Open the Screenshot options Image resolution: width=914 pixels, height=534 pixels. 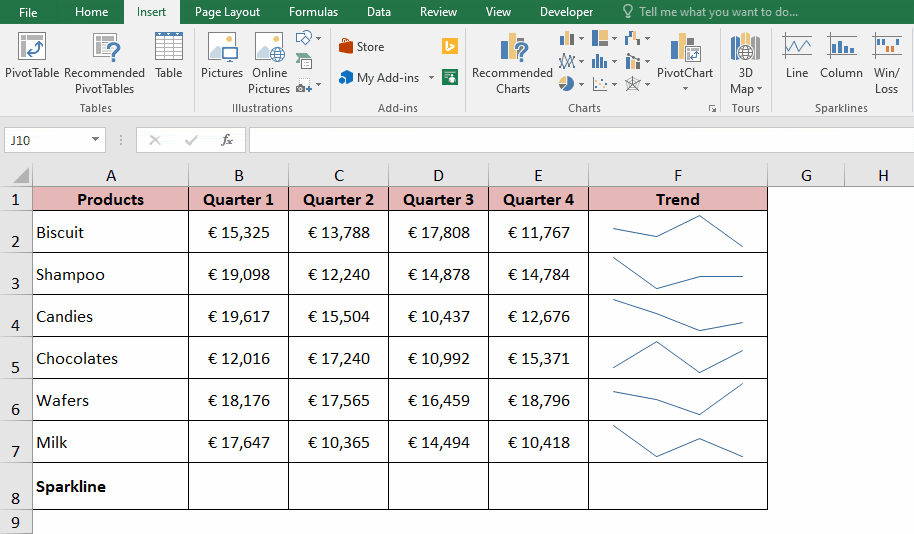coord(308,86)
